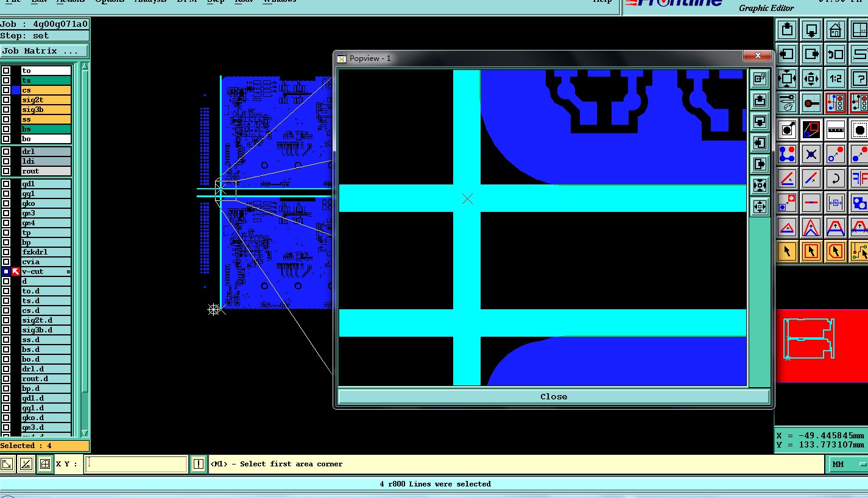The image size is (868, 498).
Task: Click the rotate curved arrow icon
Action: [x=836, y=178]
